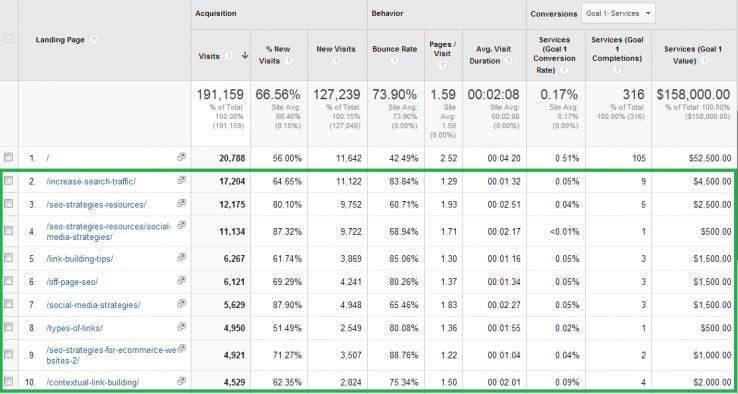Open /social-media-strategies/ landing page link
The width and height of the screenshot is (738, 394).
(93, 305)
